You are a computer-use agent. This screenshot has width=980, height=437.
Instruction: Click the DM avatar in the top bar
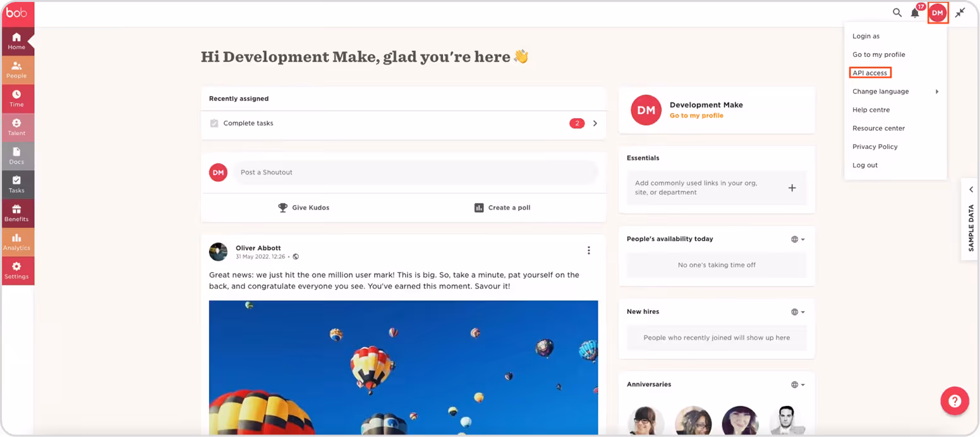938,13
